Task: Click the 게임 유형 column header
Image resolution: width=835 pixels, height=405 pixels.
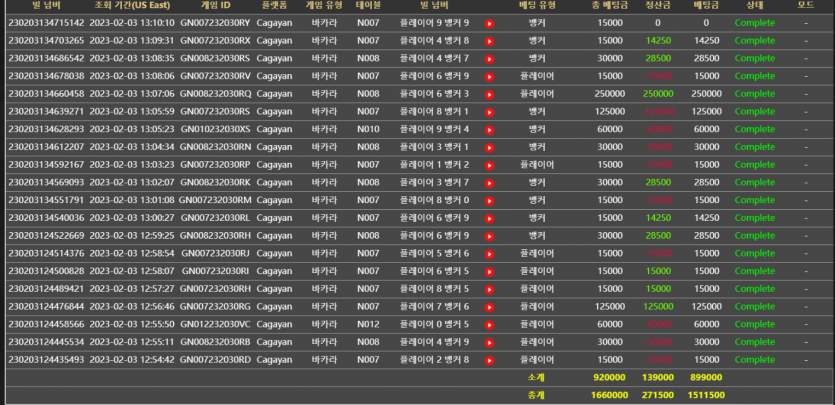Action: tap(324, 5)
